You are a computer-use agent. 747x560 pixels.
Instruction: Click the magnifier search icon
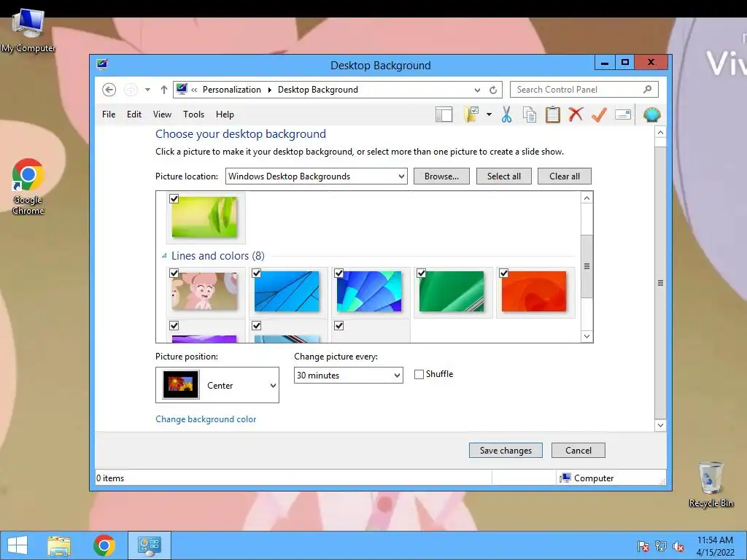(x=647, y=89)
